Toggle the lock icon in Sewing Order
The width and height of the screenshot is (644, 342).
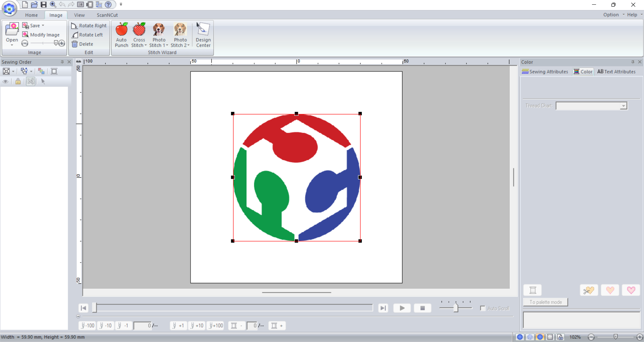click(x=18, y=81)
